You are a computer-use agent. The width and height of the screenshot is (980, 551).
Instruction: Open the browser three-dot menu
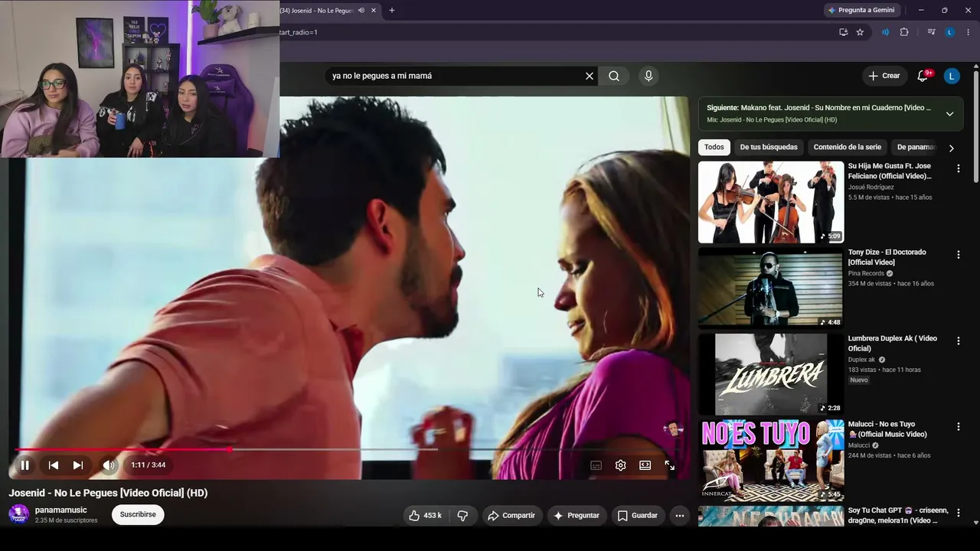point(969,32)
